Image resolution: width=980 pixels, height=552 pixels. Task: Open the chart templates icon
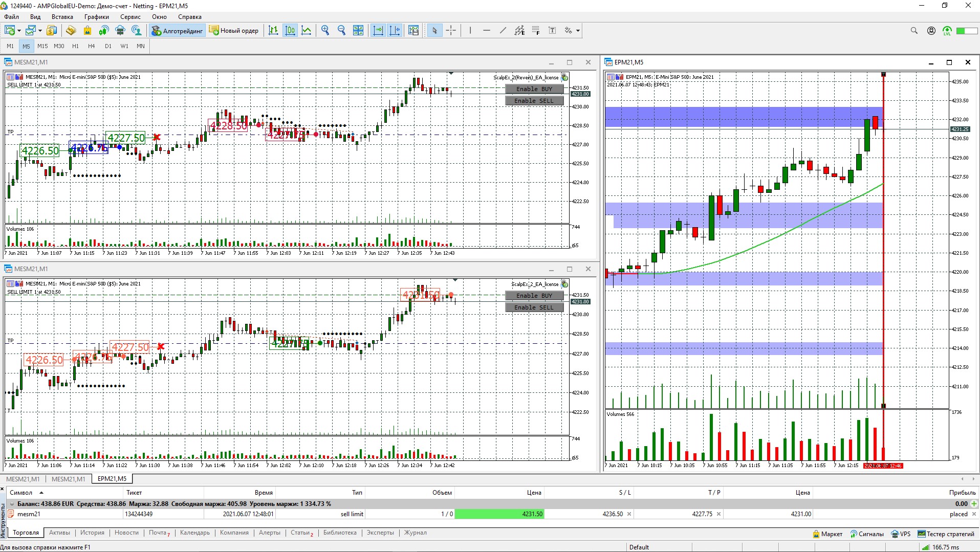[413, 31]
